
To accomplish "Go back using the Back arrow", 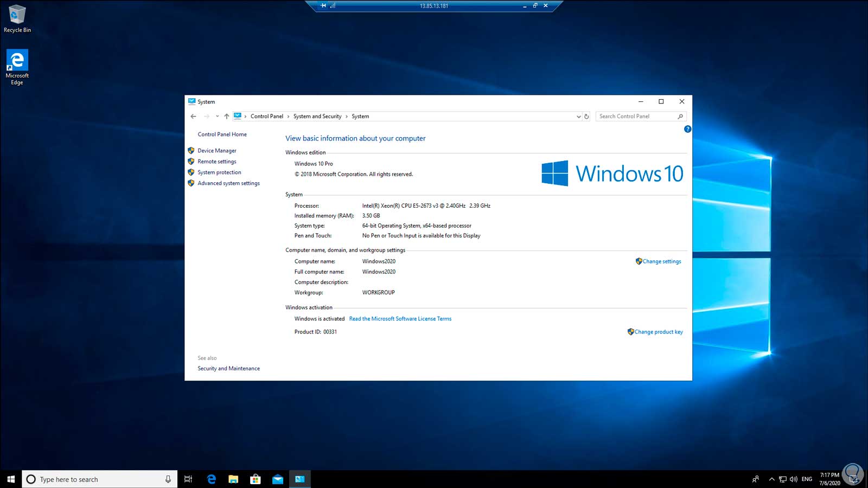I will pos(193,117).
